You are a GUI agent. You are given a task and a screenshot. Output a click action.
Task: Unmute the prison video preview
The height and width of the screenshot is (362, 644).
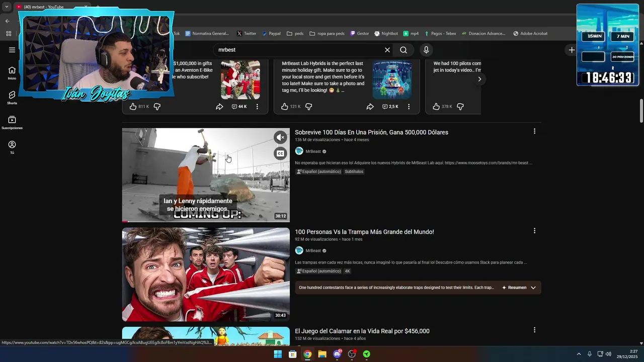point(281,137)
